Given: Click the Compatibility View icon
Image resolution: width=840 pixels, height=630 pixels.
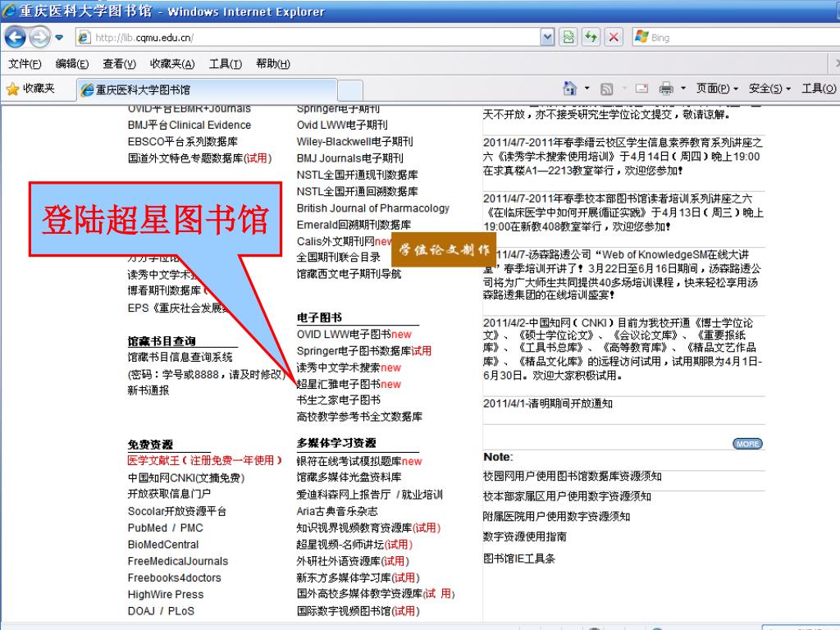Looking at the screenshot, I should click(568, 38).
